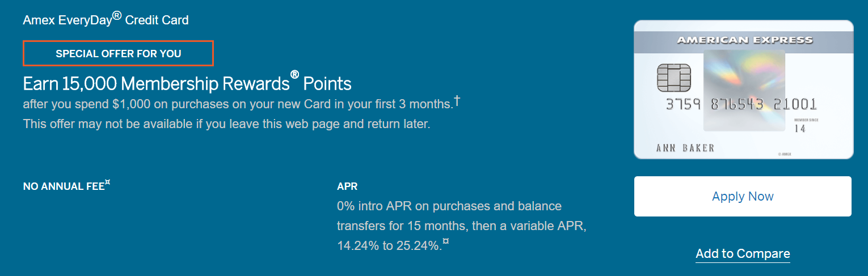Image resolution: width=868 pixels, height=276 pixels.
Task: Click the card number 3759 876543 21001
Action: [741, 104]
